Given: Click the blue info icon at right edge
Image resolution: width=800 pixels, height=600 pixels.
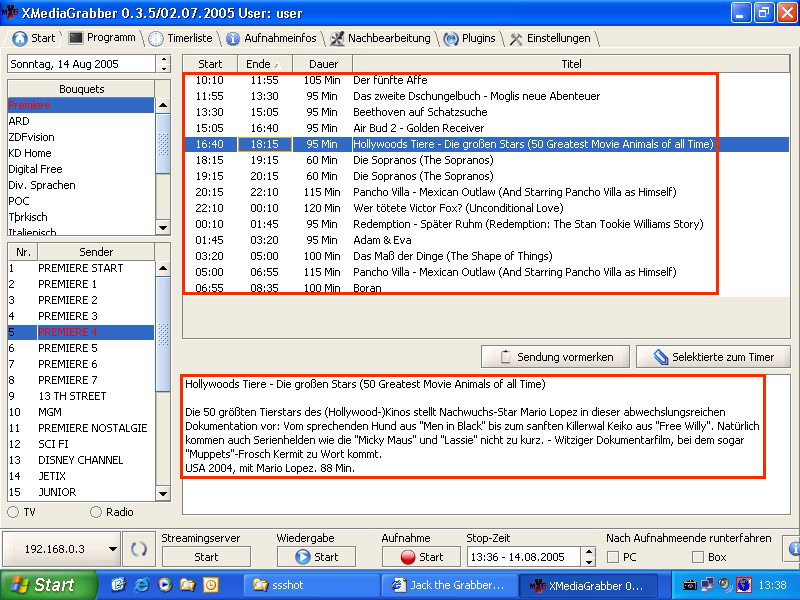Looking at the screenshot, I should [794, 548].
